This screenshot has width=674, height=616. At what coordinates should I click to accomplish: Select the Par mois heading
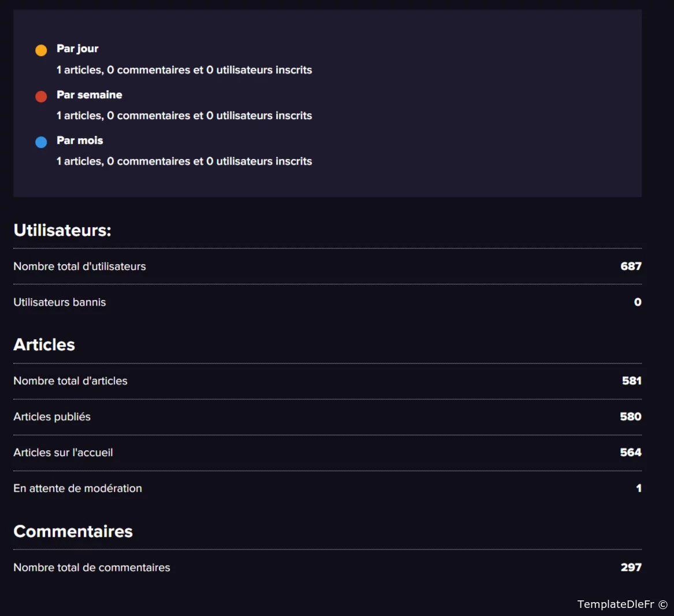pos(80,140)
